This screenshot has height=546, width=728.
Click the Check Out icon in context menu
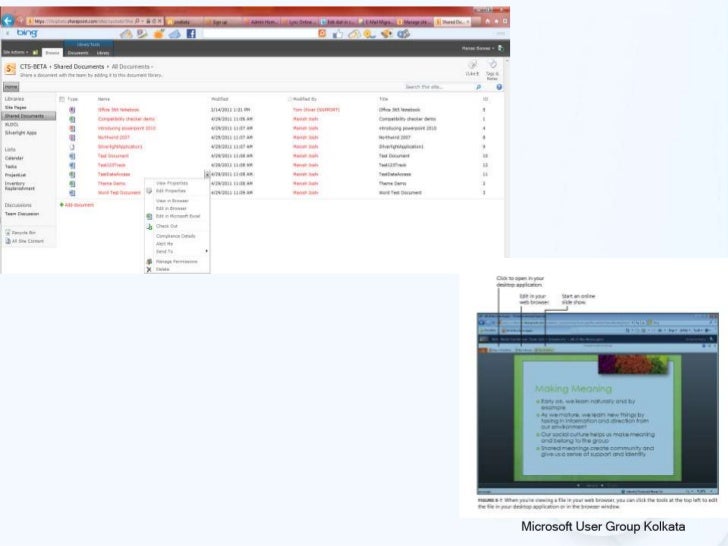(x=149, y=227)
